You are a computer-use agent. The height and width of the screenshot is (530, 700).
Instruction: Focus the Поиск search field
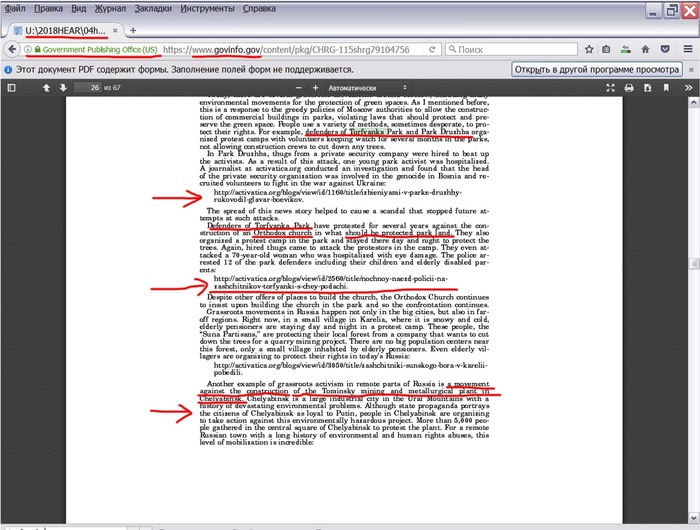click(511, 49)
